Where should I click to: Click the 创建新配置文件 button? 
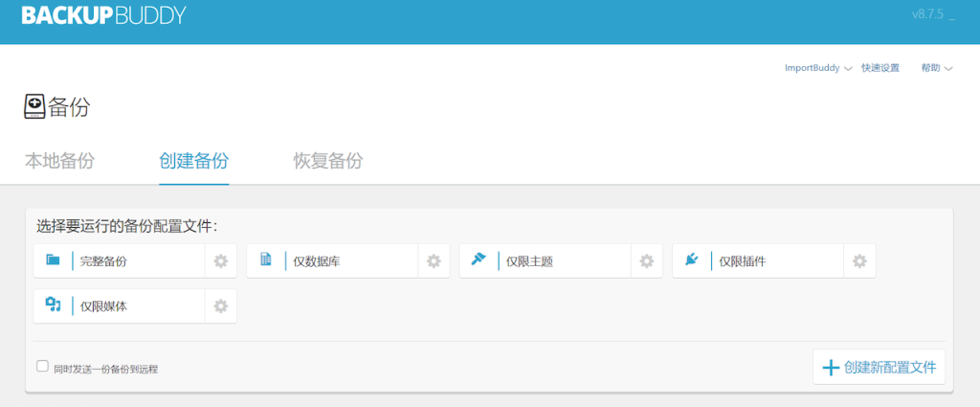880,367
